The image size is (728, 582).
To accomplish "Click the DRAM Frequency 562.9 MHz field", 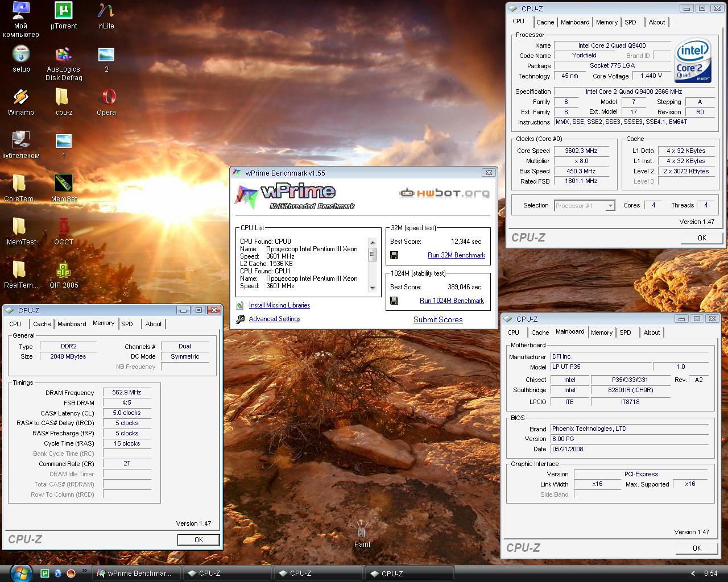I will 127,392.
